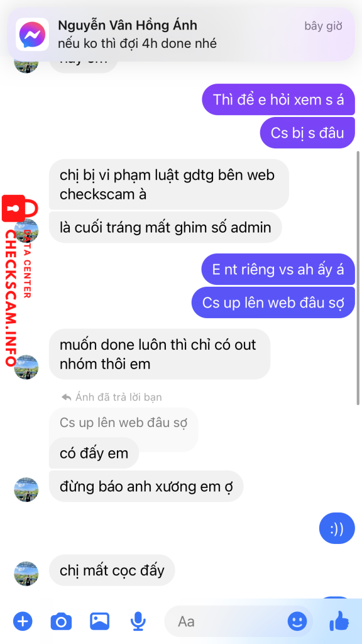362x644 pixels.
Task: Open the camera from message bar
Action: click(61, 621)
